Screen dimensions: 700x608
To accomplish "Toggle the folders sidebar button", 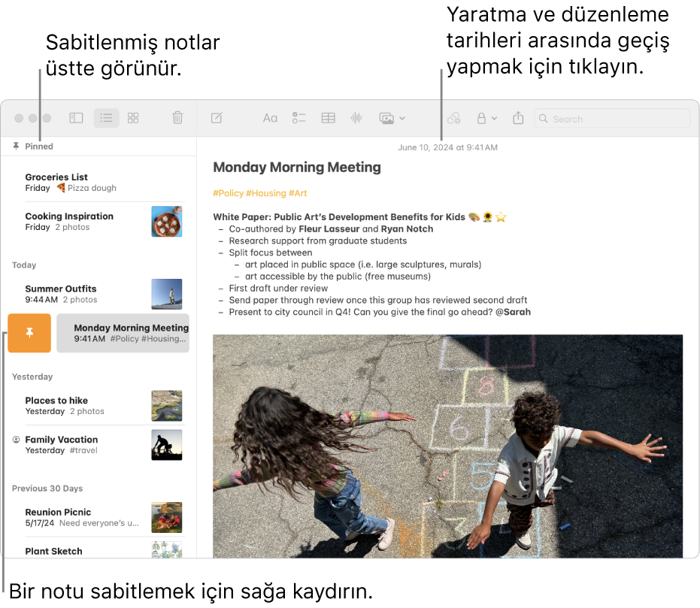I will pos(77,118).
